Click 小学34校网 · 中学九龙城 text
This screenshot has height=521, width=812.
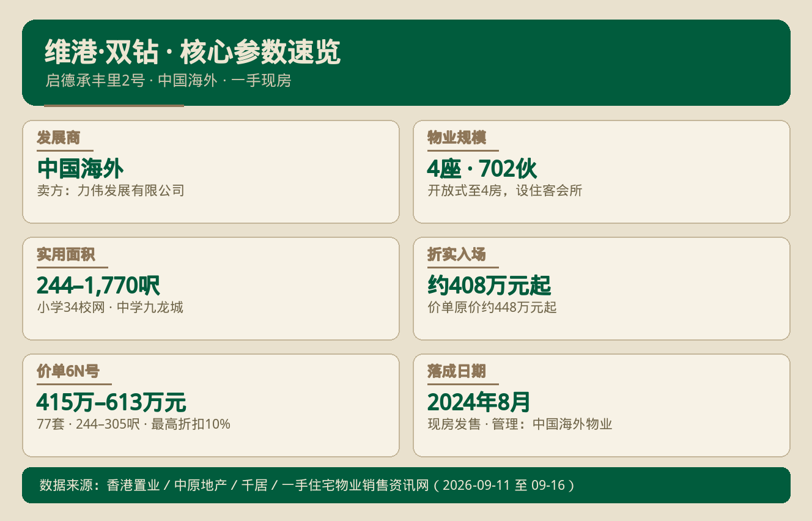110,308
